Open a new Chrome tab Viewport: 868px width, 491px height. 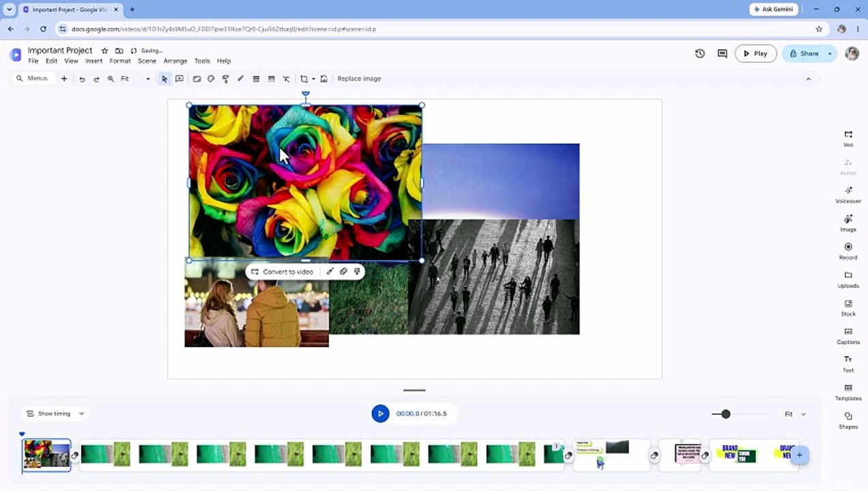(132, 10)
